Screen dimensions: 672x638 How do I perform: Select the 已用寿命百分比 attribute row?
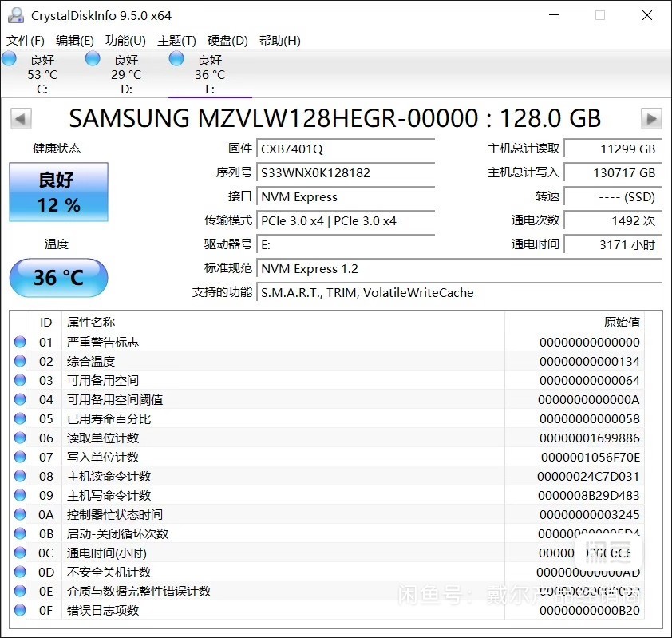coord(327,418)
